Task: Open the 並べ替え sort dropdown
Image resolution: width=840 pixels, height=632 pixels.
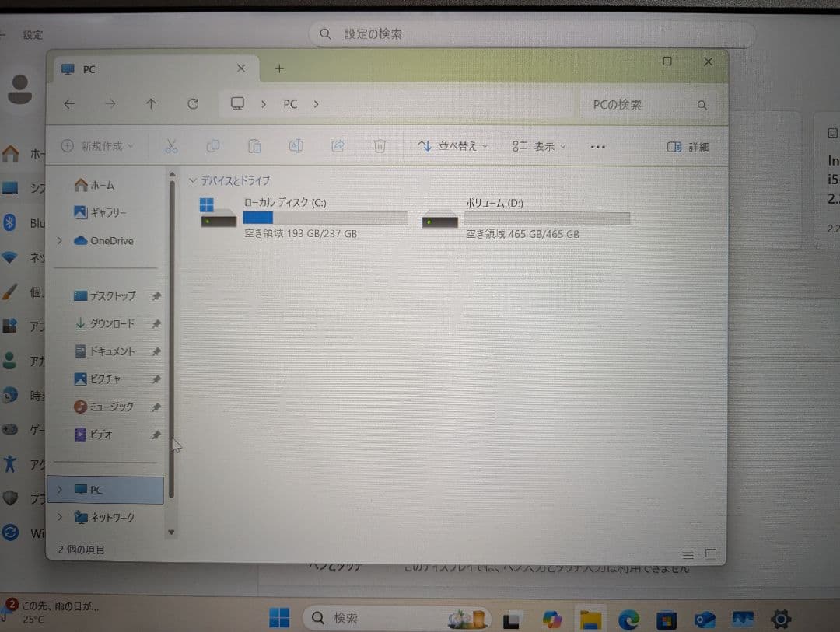Action: tap(451, 146)
